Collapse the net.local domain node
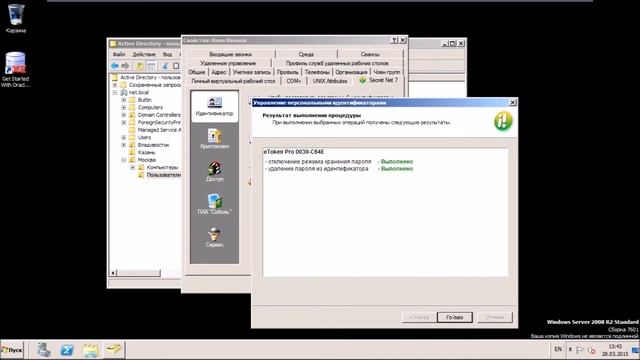This screenshot has width=640, height=360. pyautogui.click(x=115, y=93)
